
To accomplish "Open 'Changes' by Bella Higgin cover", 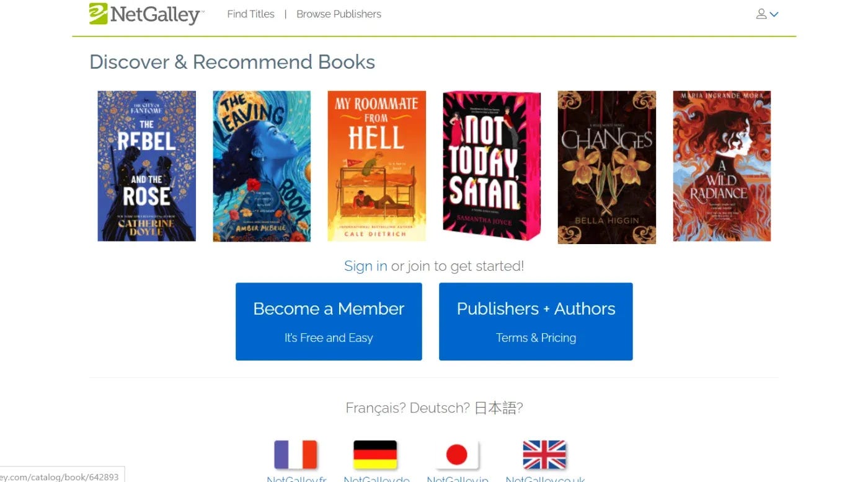I will 606,165.
